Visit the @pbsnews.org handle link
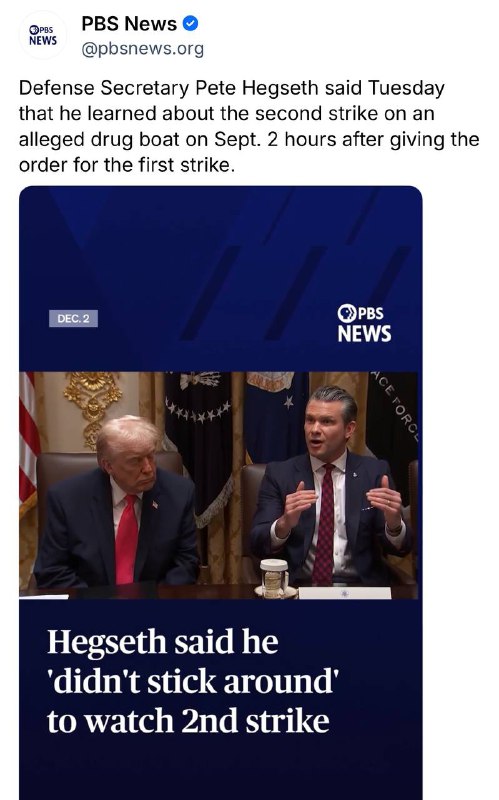This screenshot has width=499, height=800. [x=143, y=49]
